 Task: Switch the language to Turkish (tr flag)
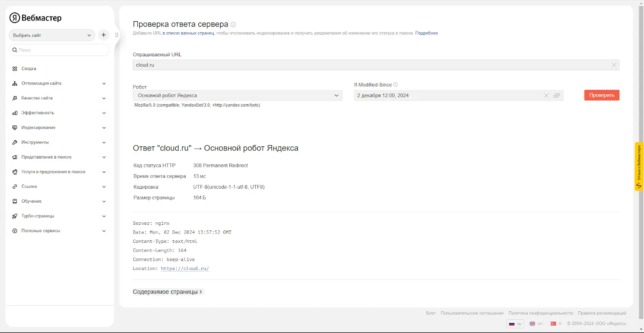click(556, 324)
